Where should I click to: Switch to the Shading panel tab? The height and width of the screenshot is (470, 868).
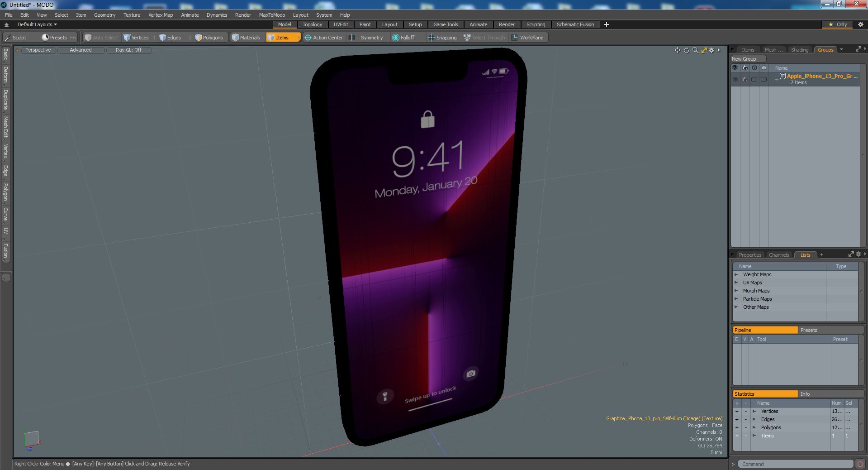pos(799,50)
